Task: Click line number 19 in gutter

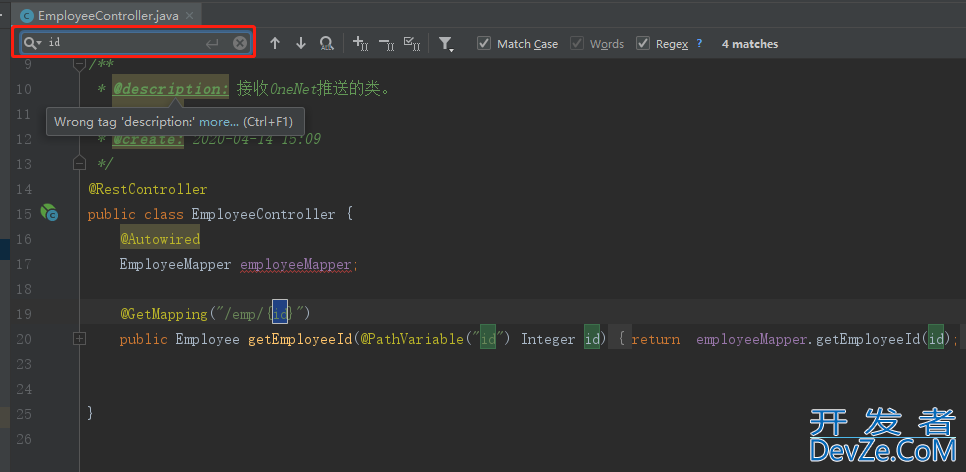Action: pyautogui.click(x=23, y=314)
